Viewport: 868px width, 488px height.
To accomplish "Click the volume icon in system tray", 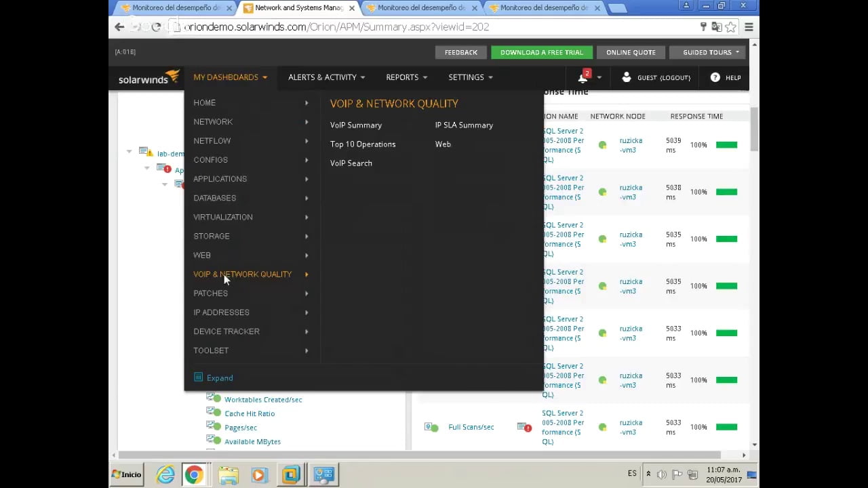I will (x=662, y=474).
